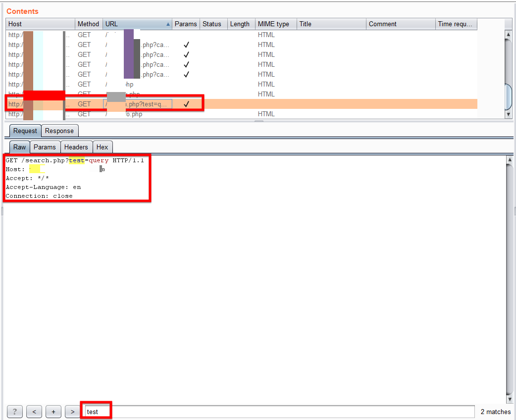
Task: Click the help question mark button
Action: coord(15,412)
